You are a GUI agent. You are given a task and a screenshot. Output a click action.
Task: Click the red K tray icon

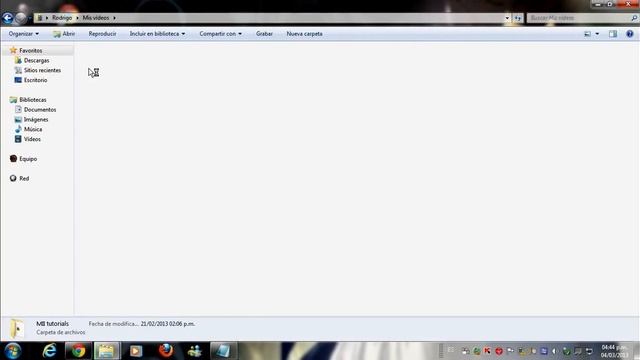487,351
